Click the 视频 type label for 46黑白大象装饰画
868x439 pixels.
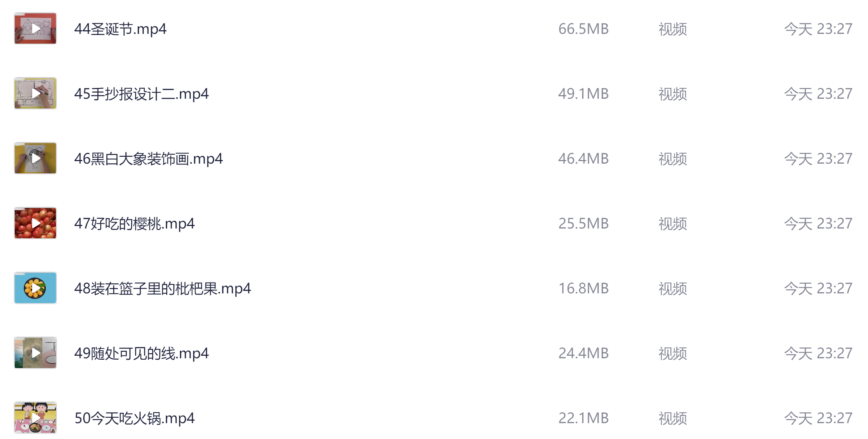(x=672, y=159)
